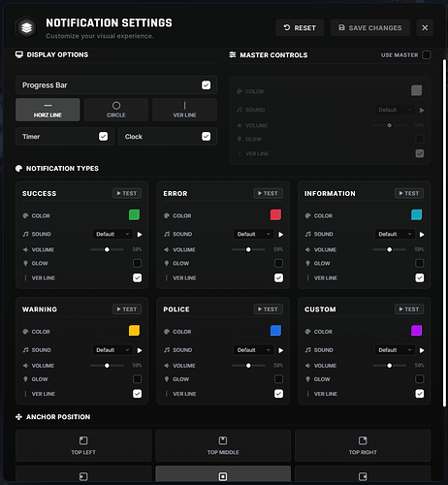
Task: Pick the Top Left anchor position
Action: 83,445
